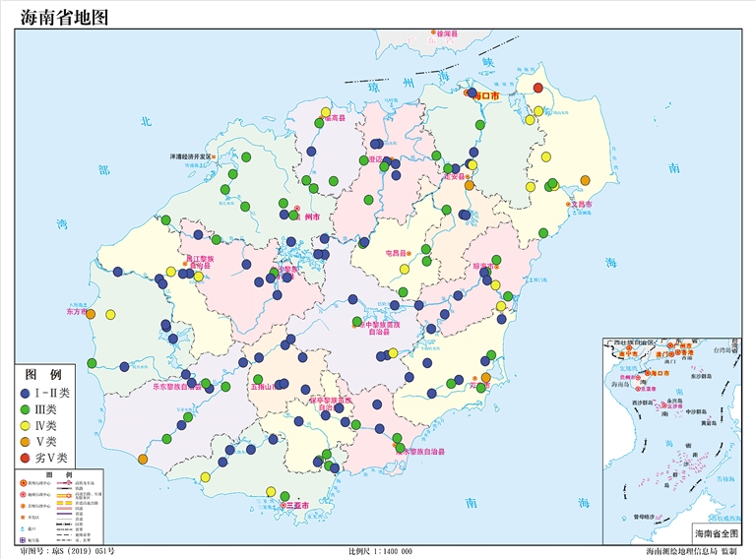Click the red 劣Ⅴ类 marker northeast of Haikou

tap(537, 88)
